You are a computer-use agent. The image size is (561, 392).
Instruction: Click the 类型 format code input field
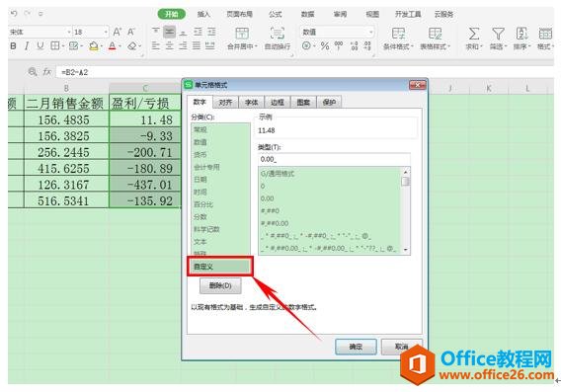click(334, 159)
